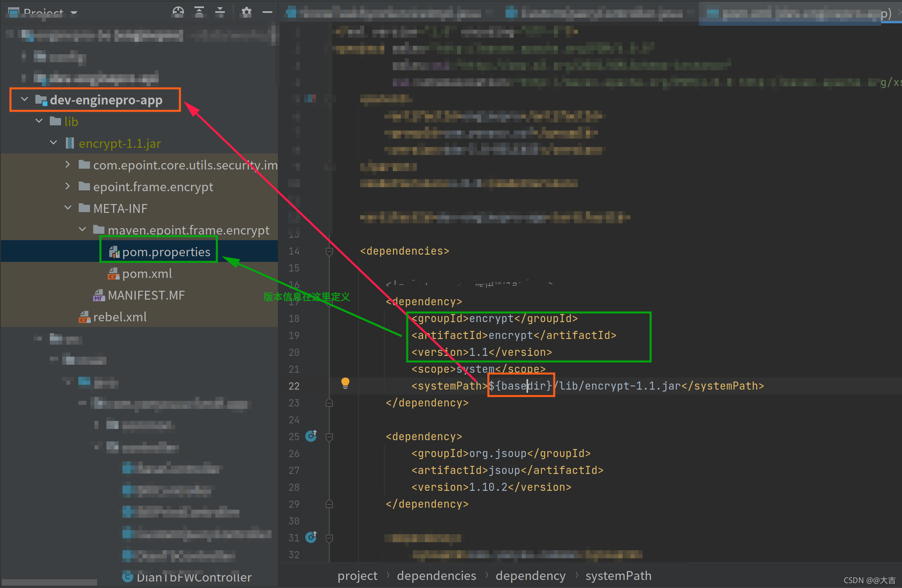The width and height of the screenshot is (902, 588).
Task: Collapse the lib folder
Action: [39, 121]
